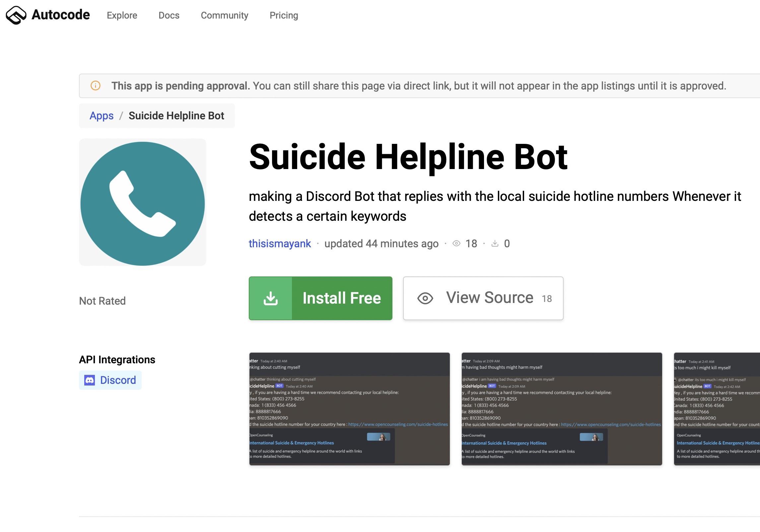Open the author thisismayank profile link
Image resolution: width=760 pixels, height=532 pixels.
[x=280, y=244]
